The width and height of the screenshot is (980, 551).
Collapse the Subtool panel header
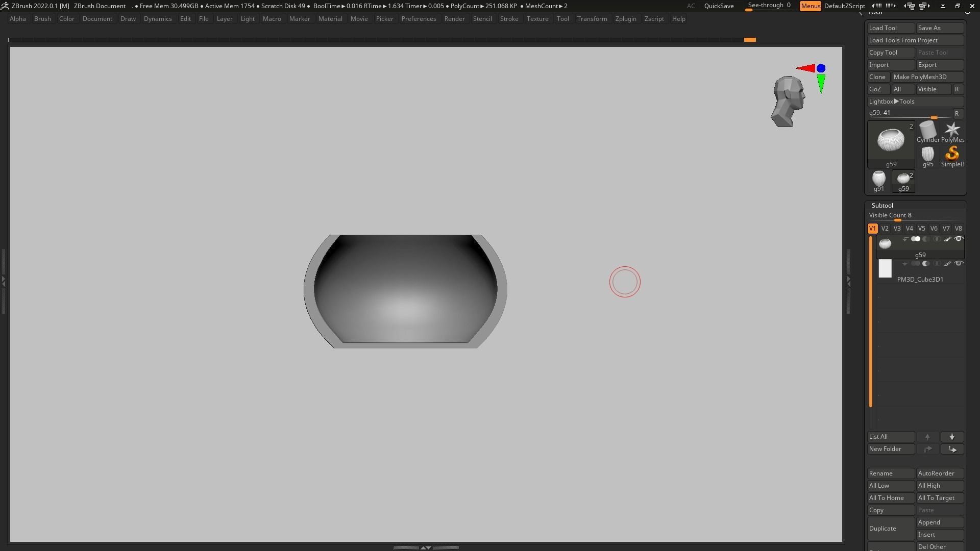(x=883, y=206)
